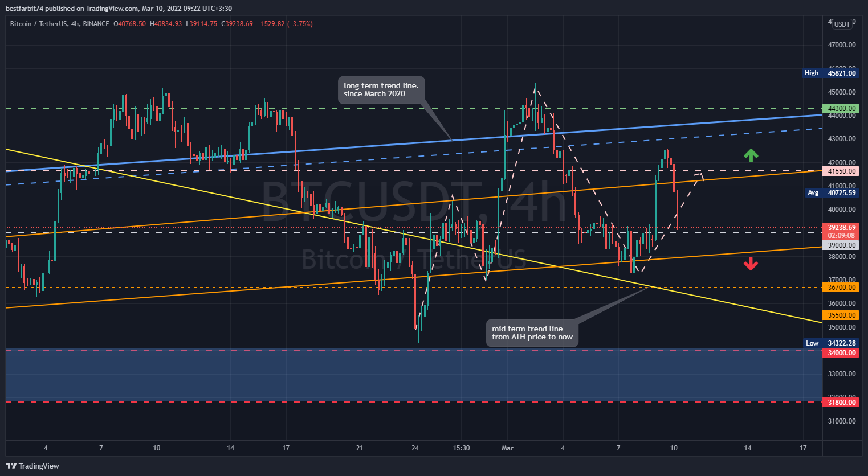Image resolution: width=868 pixels, height=476 pixels.
Task: Click the 44300.00 green price tag
Action: pyautogui.click(x=841, y=108)
